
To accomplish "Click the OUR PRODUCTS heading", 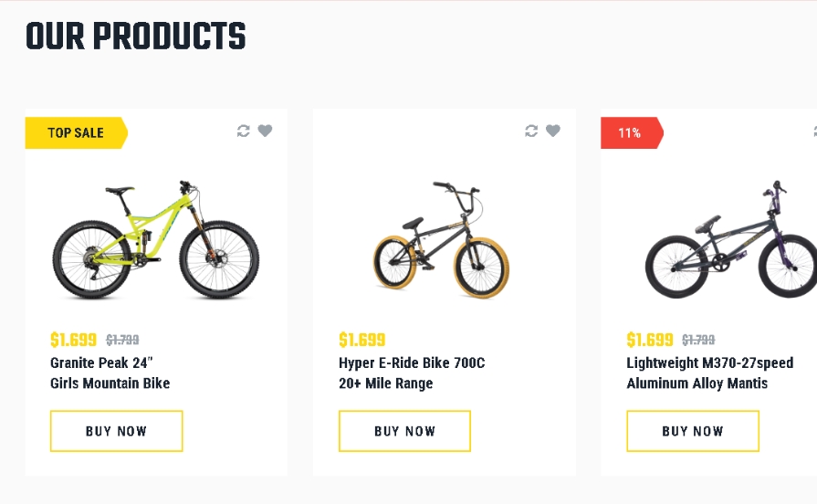I will (135, 37).
